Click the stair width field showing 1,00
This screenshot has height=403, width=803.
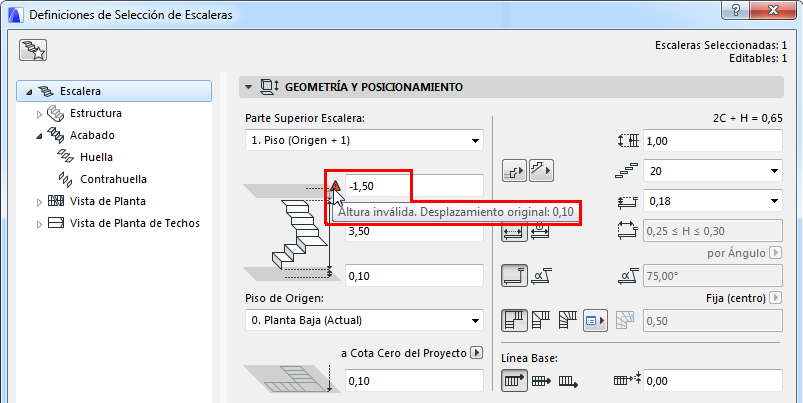[713, 141]
